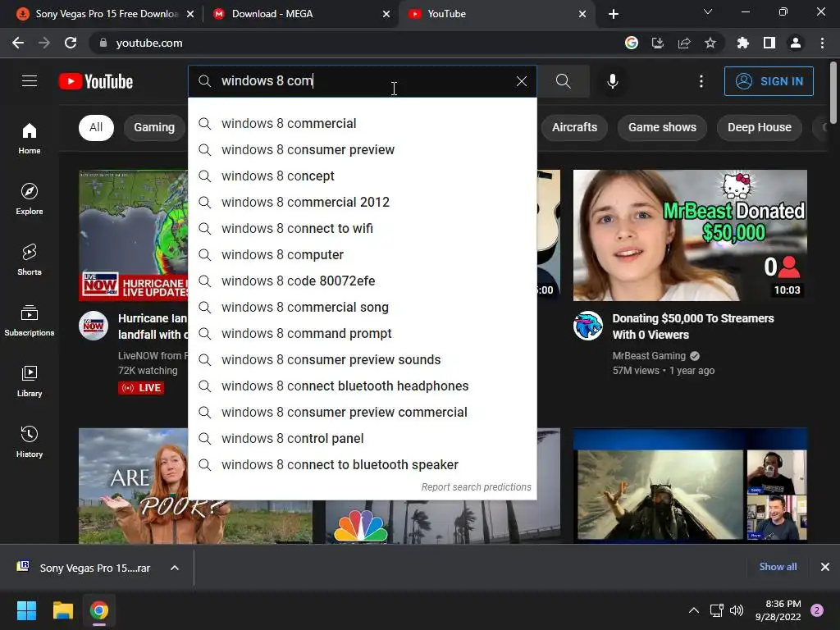Open the Chrome profile icon

click(796, 43)
